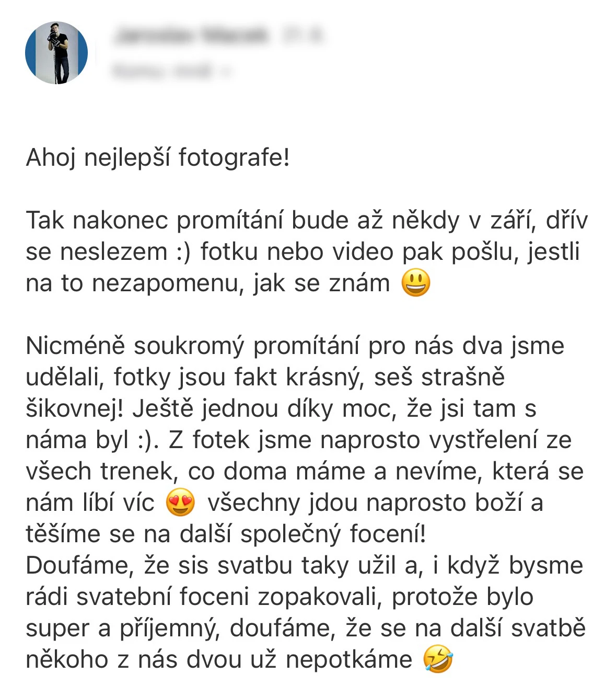Tap the word 'šikovnej!' in the message
616x697 pixels.
coord(75,408)
